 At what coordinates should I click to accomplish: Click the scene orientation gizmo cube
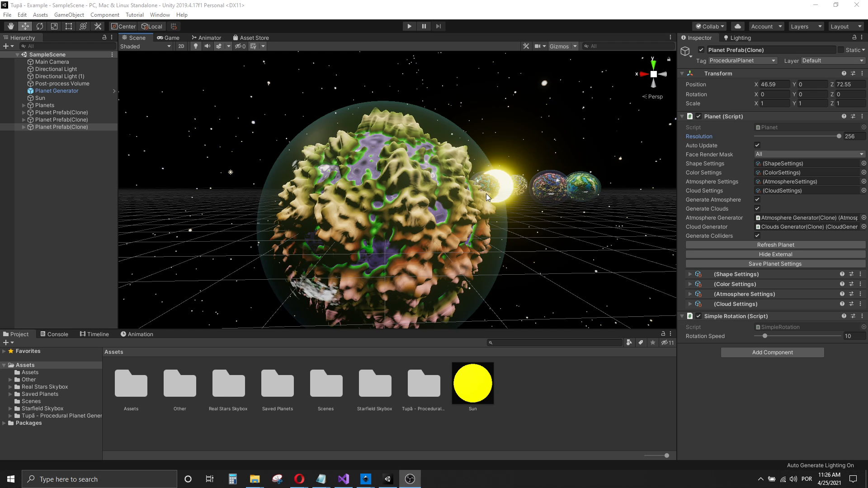pyautogui.click(x=653, y=74)
